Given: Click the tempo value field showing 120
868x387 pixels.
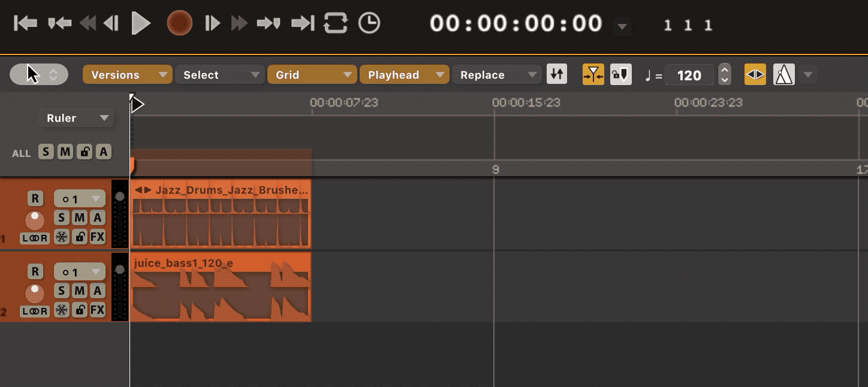Looking at the screenshot, I should click(x=689, y=75).
